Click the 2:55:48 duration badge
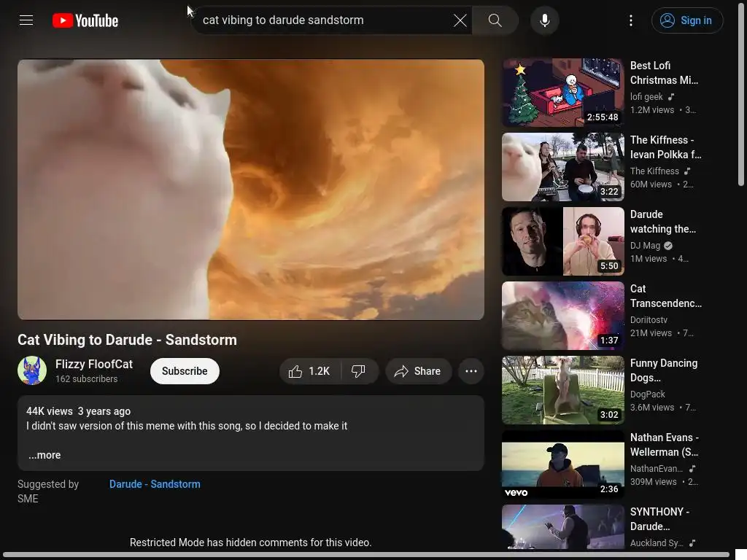Screen dimensions: 747x560 (602, 117)
